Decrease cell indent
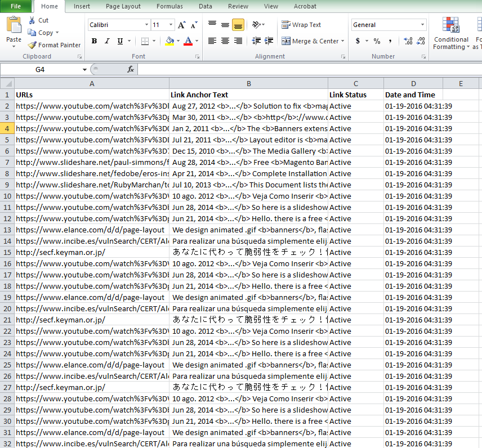Viewport: 482px width, 448px height. pyautogui.click(x=256, y=41)
